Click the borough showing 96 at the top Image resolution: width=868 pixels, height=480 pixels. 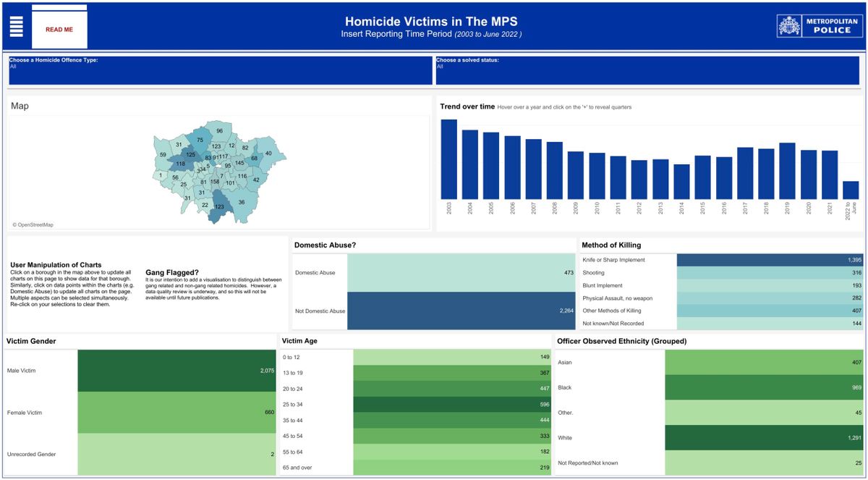click(x=219, y=130)
